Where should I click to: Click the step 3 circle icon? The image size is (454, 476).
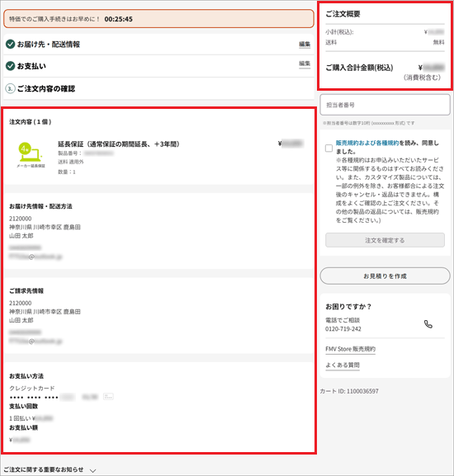click(11, 88)
